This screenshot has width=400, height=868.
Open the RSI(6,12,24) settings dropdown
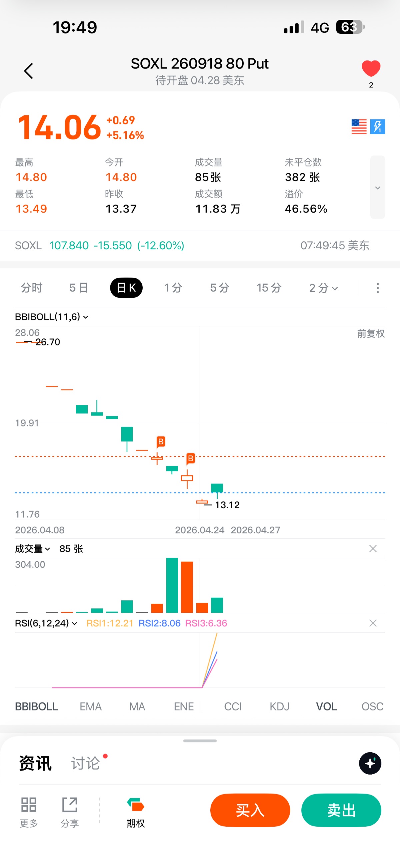46,623
